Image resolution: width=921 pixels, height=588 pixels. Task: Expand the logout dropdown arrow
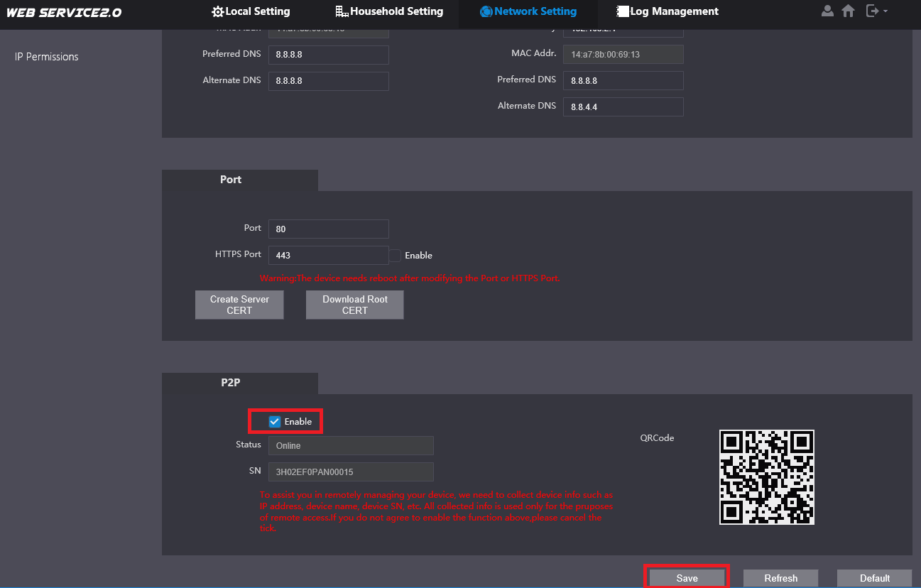click(885, 11)
